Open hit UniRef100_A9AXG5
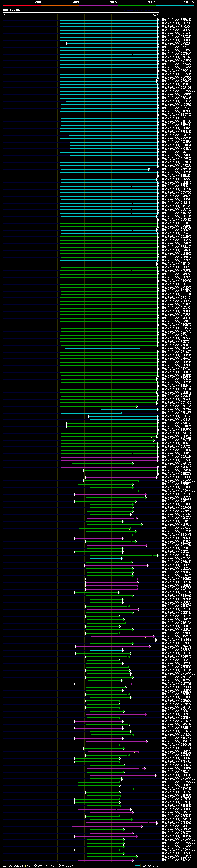 176,518
